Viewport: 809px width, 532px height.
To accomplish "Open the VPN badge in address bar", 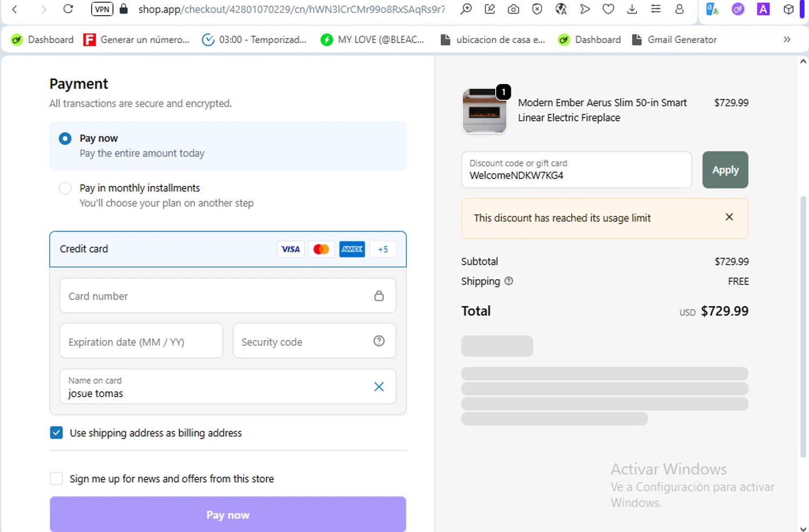I will pos(102,9).
